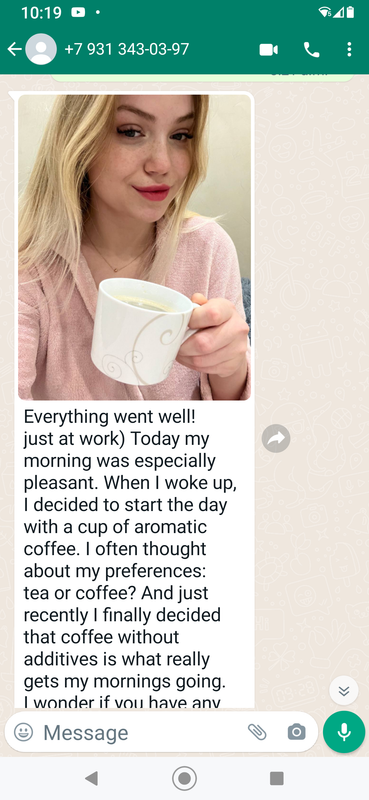Tap the Message text field
369x800 pixels.
point(138,733)
